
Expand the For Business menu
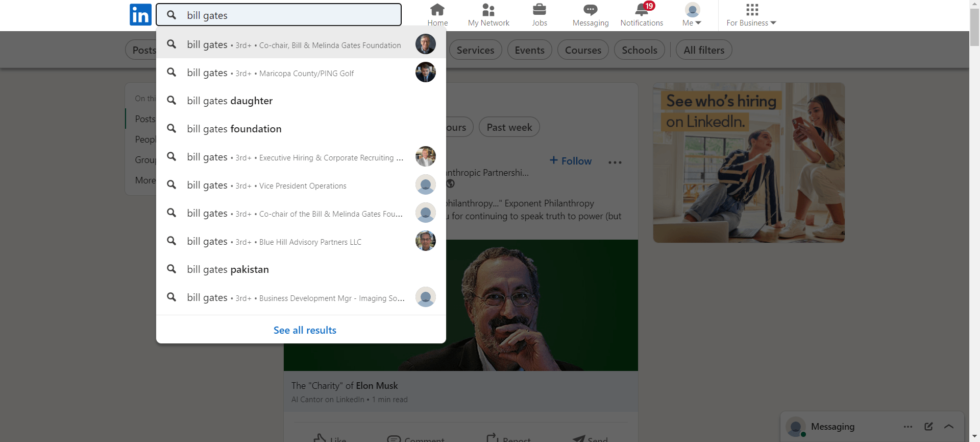tap(751, 15)
